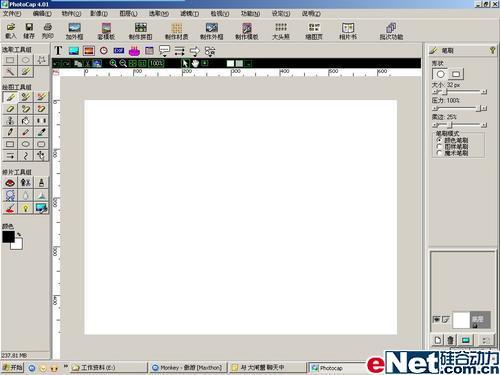Select the ellipse selection tool in 选取工具组
Screen dimensions: 500x375
26,60
